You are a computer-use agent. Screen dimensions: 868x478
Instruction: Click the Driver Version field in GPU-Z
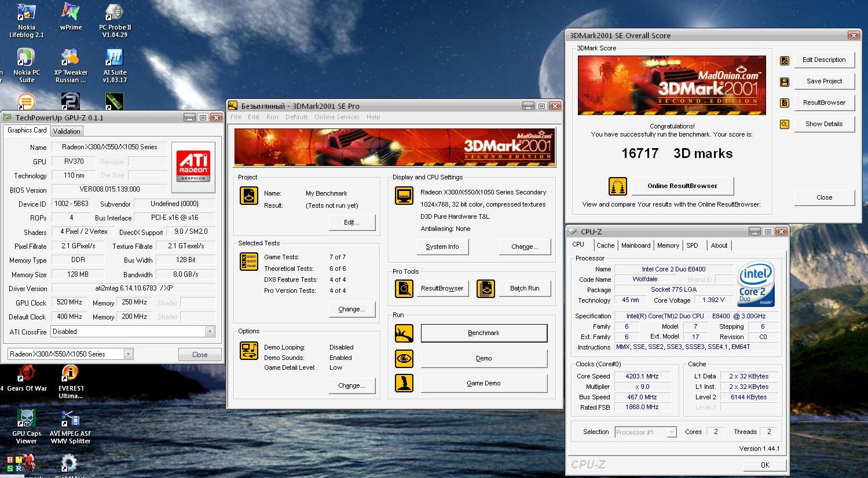coord(133,288)
